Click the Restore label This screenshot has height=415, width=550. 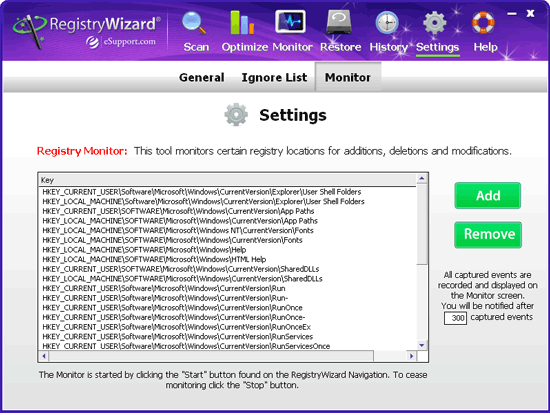click(341, 47)
